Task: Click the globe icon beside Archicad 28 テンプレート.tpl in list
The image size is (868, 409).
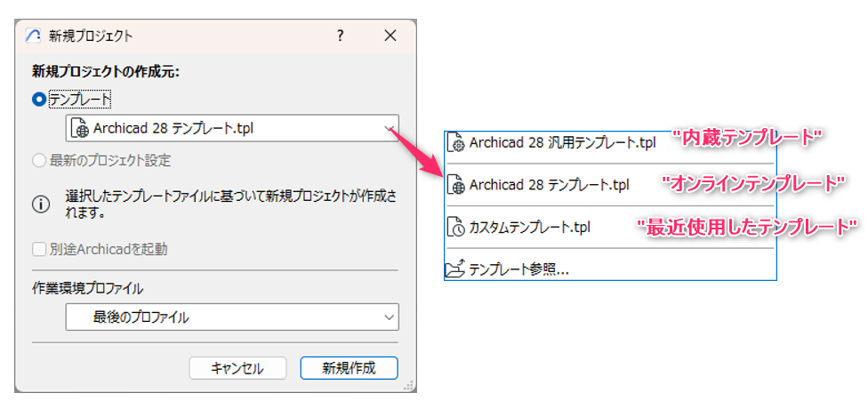Action: coord(456,185)
